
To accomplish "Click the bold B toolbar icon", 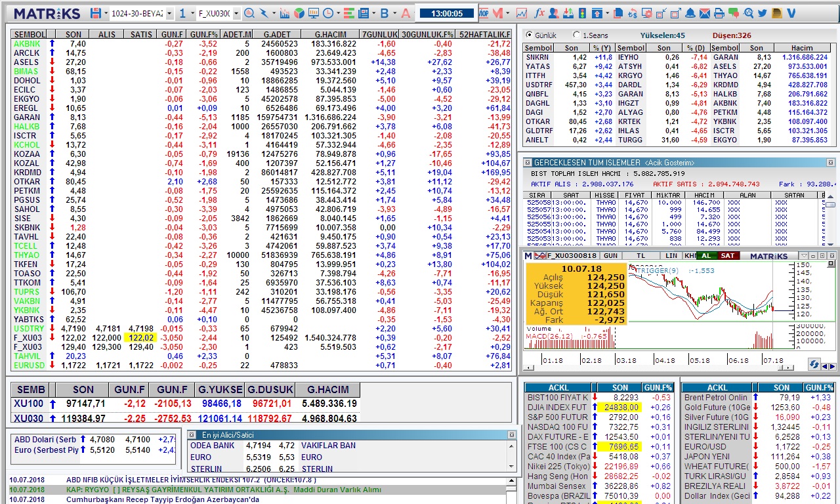I will point(385,13).
